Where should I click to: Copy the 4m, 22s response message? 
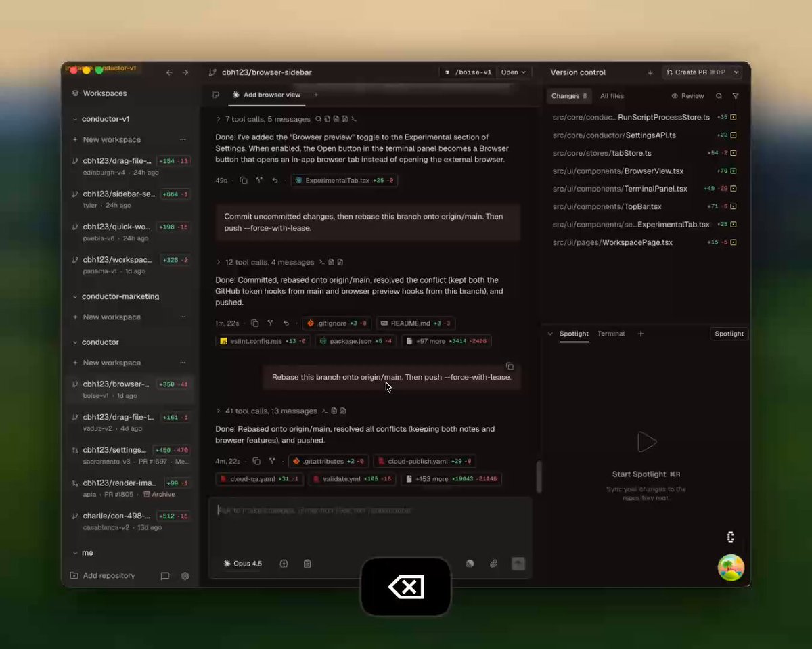click(256, 461)
